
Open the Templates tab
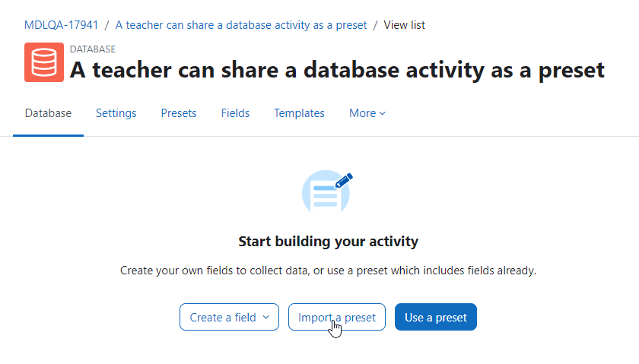pyautogui.click(x=299, y=113)
